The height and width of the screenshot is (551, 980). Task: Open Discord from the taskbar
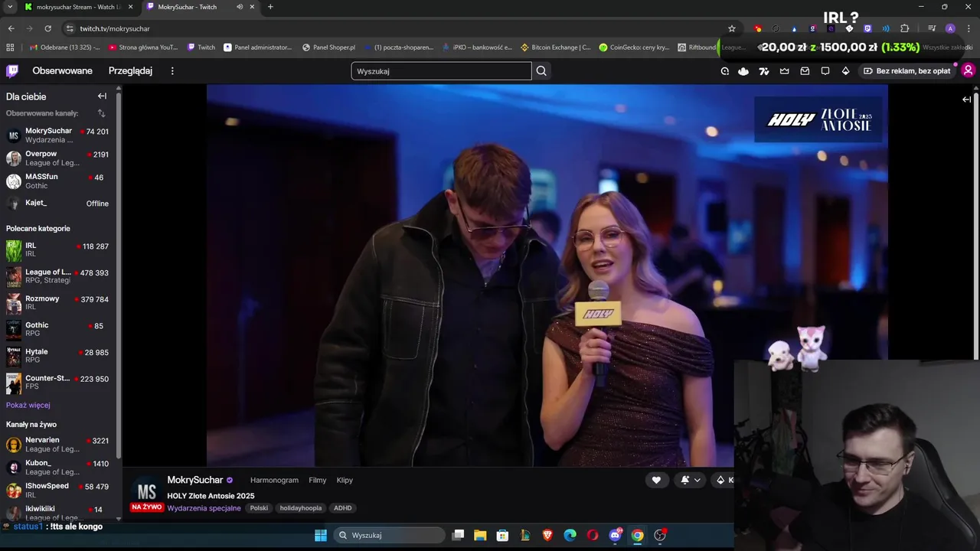pyautogui.click(x=615, y=535)
